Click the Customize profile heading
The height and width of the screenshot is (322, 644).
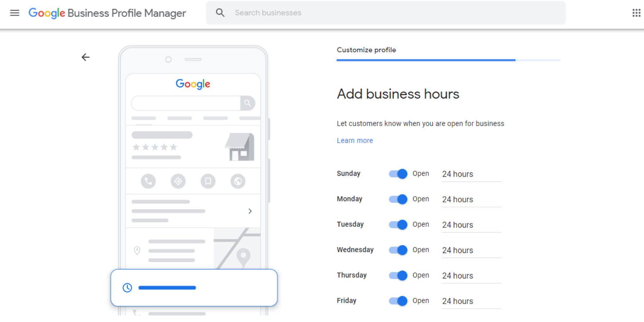[x=366, y=50]
